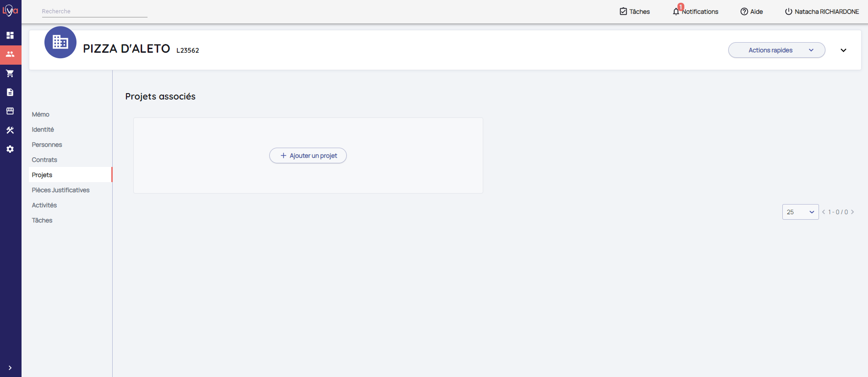The image size is (868, 377).
Task: Open the document icon in sidebar
Action: pos(10,92)
